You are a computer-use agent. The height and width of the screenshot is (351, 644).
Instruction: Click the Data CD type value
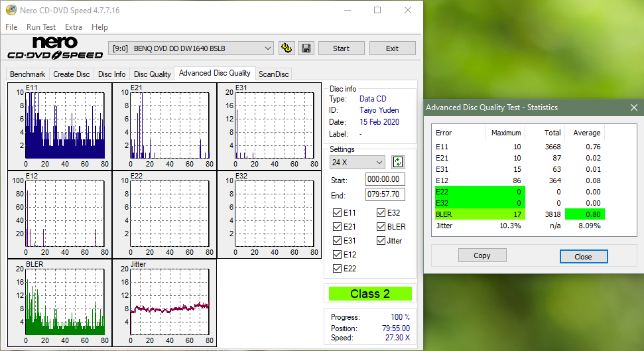click(373, 99)
